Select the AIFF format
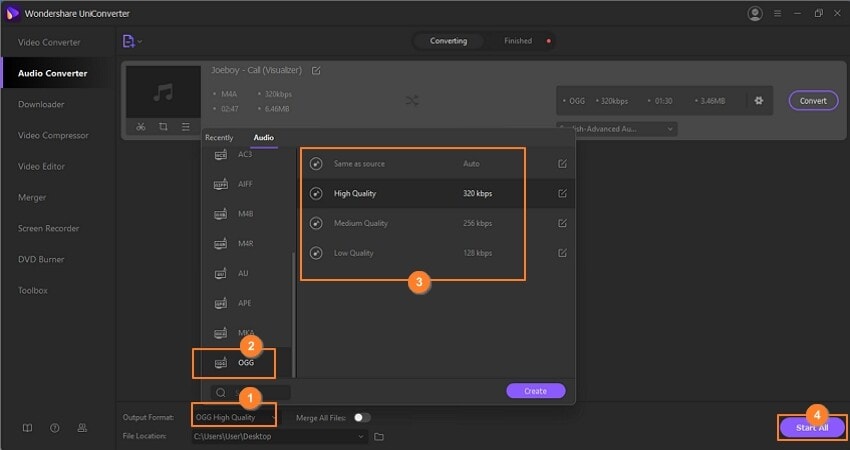 tap(246, 184)
